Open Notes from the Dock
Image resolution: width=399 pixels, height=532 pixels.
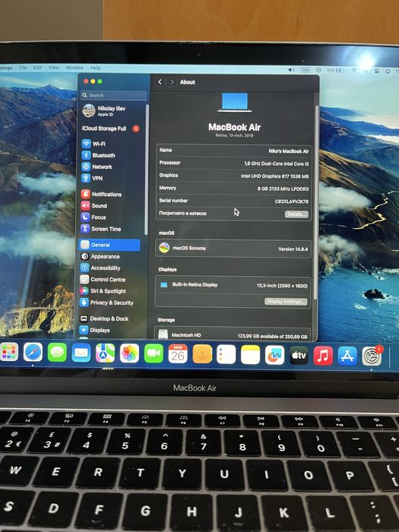pyautogui.click(x=250, y=355)
